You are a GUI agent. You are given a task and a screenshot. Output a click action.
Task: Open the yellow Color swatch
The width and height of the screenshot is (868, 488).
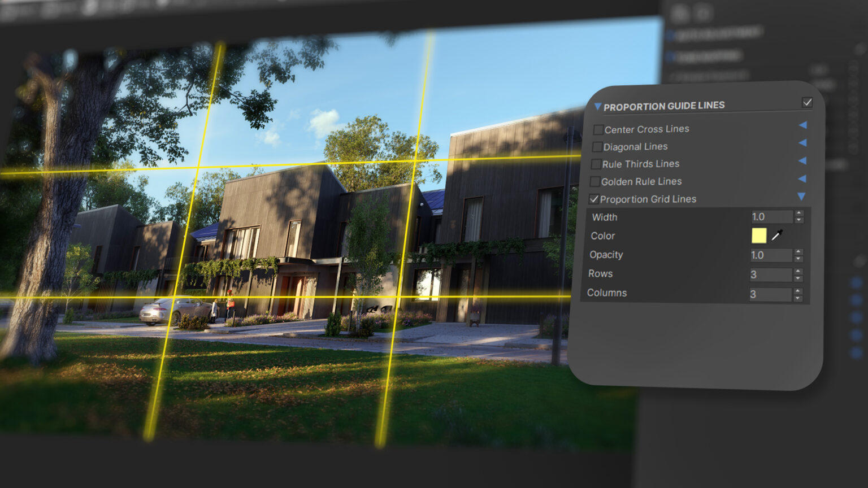tap(759, 236)
